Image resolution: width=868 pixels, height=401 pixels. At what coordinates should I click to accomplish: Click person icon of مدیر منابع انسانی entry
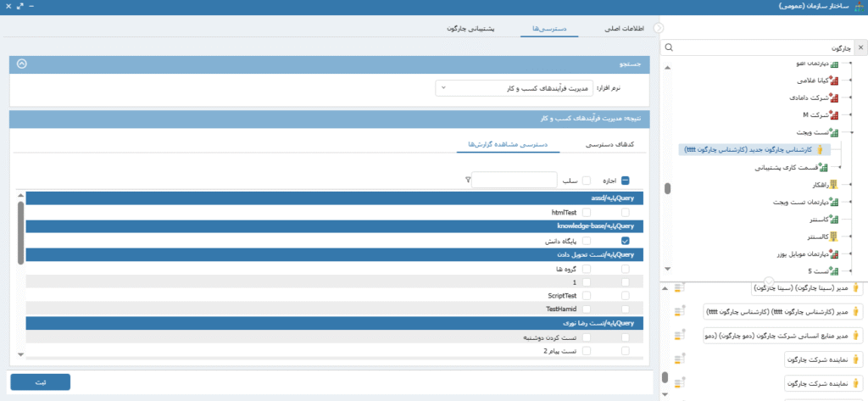pos(855,336)
